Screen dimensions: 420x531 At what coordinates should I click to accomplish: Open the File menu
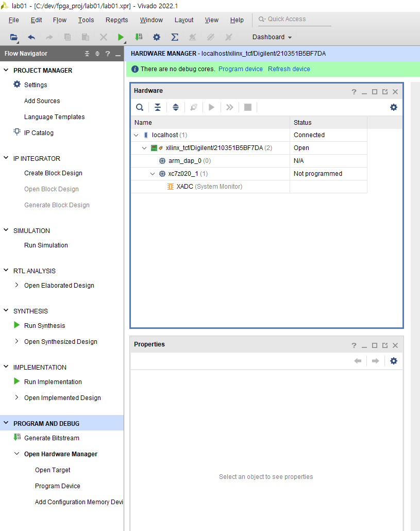point(13,20)
